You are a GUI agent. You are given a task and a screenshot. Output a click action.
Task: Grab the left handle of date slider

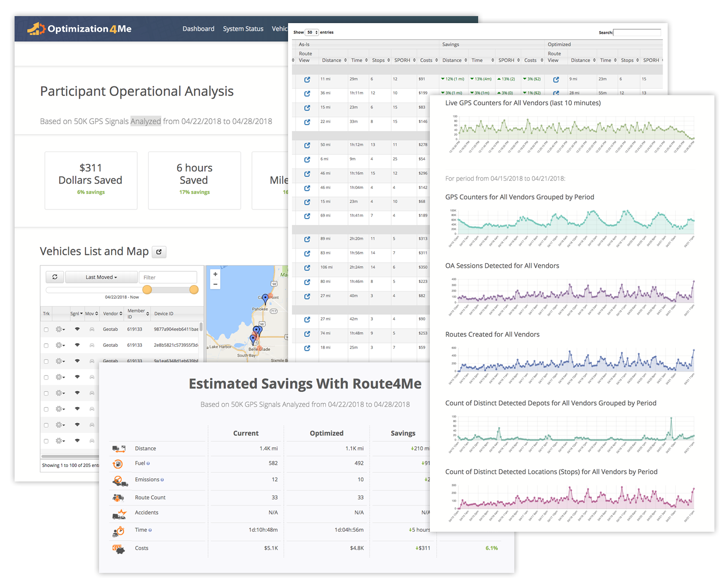click(147, 289)
